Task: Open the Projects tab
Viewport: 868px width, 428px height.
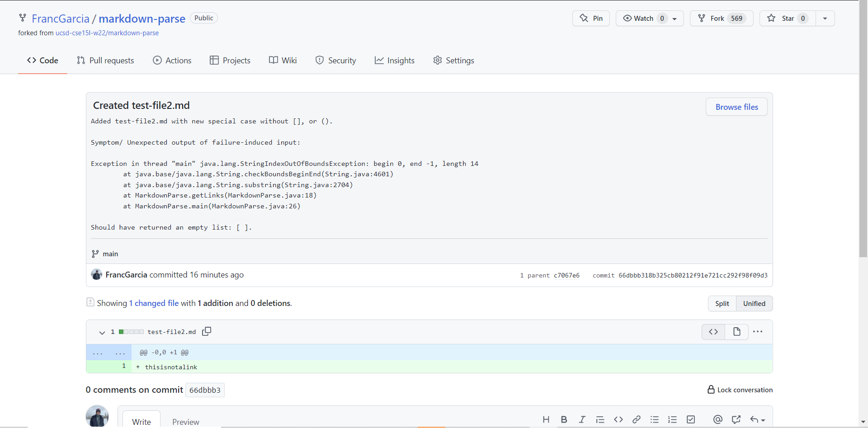Action: point(230,60)
